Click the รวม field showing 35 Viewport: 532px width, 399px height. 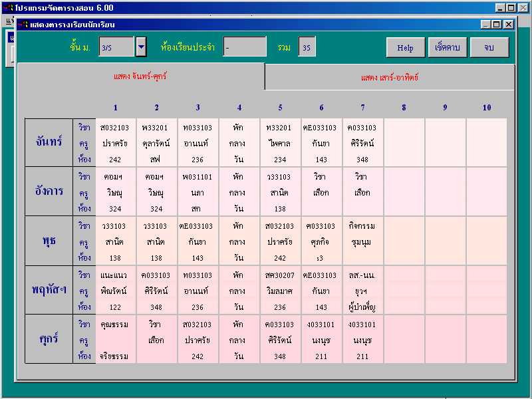click(x=307, y=47)
